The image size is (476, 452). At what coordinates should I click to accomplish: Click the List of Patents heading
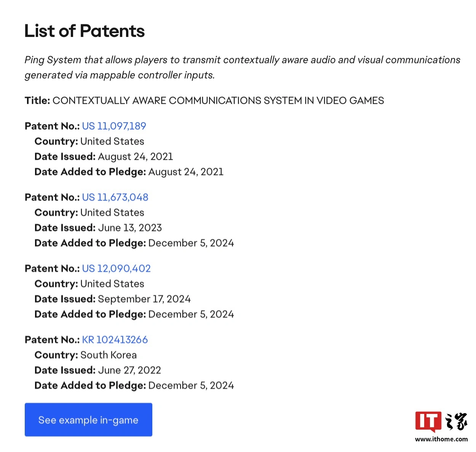point(85,31)
